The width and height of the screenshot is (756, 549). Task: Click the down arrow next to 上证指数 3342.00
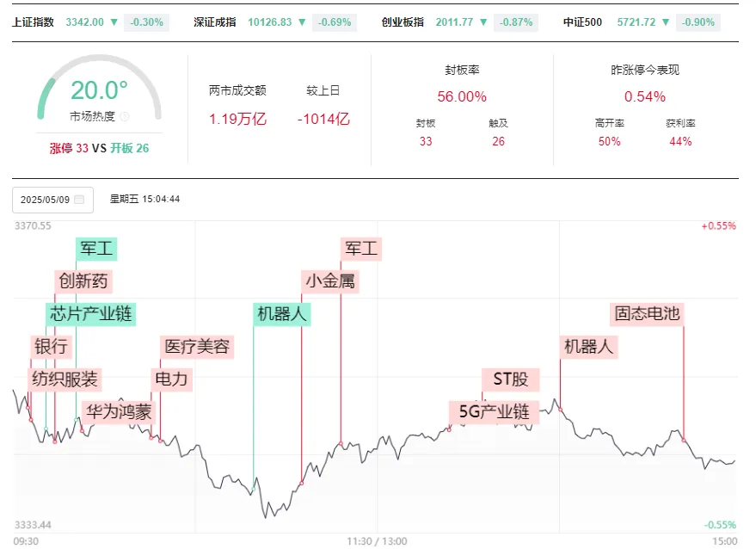pyautogui.click(x=114, y=22)
